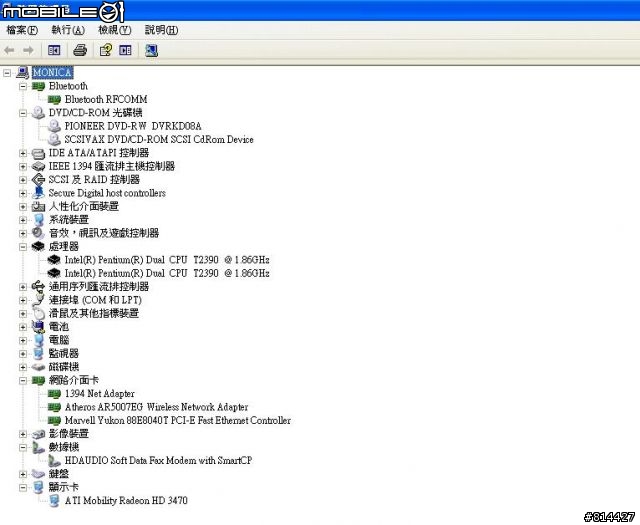
Task: Collapse the MONICA root node
Action: click(x=7, y=73)
